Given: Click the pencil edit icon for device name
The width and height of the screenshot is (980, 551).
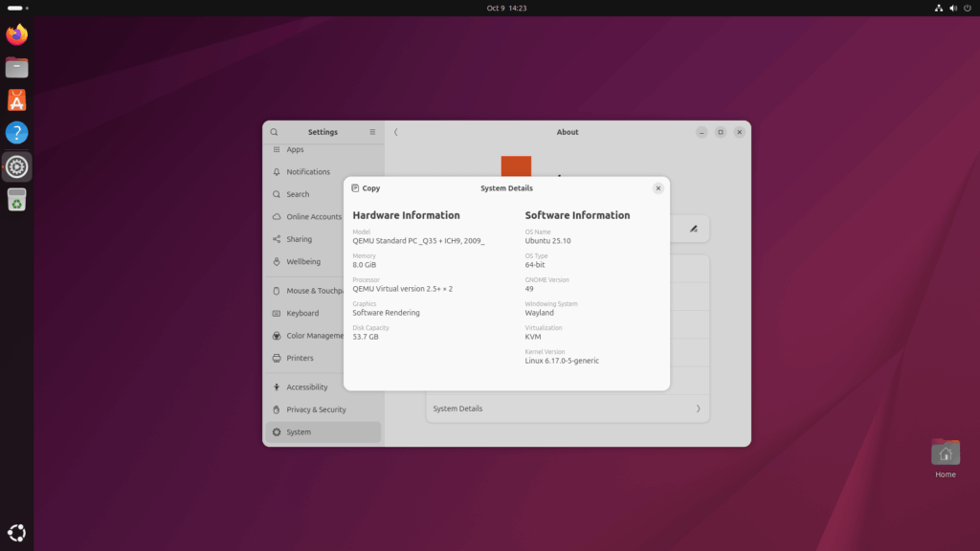Looking at the screenshot, I should tap(694, 229).
